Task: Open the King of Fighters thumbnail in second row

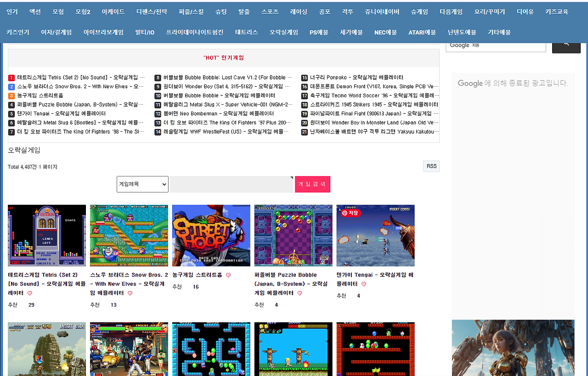Action: click(x=129, y=349)
